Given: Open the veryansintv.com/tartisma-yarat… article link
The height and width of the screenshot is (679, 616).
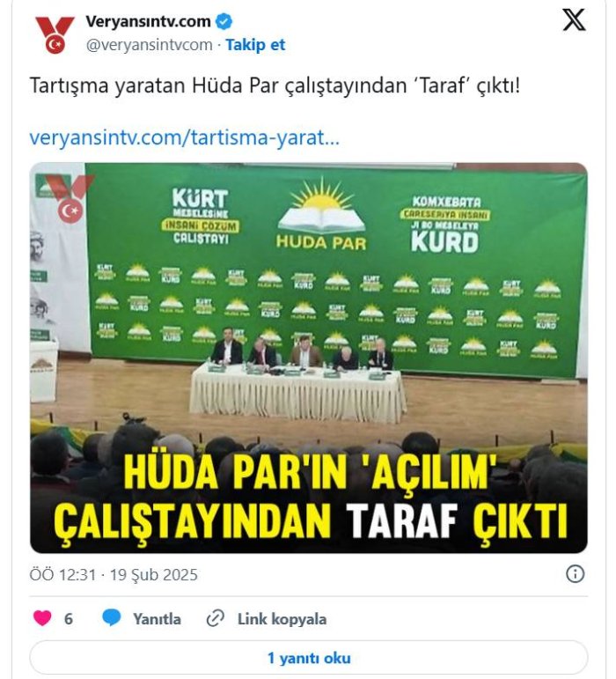Looking at the screenshot, I should point(184,137).
